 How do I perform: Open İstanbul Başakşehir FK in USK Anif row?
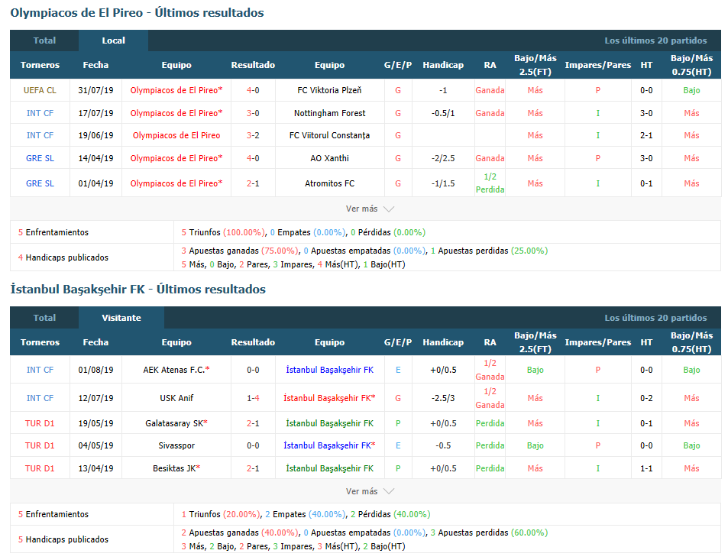point(330,398)
